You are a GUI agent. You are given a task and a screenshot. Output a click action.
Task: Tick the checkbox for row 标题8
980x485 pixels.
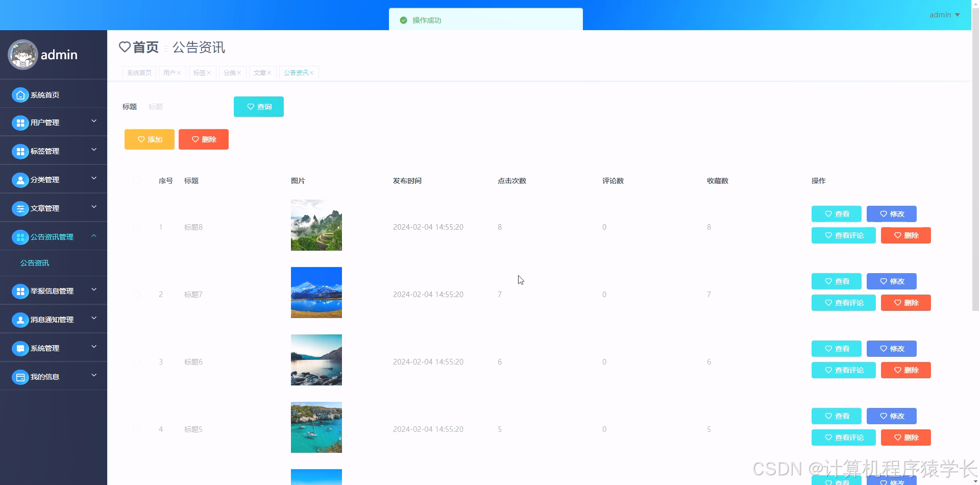coord(137,227)
